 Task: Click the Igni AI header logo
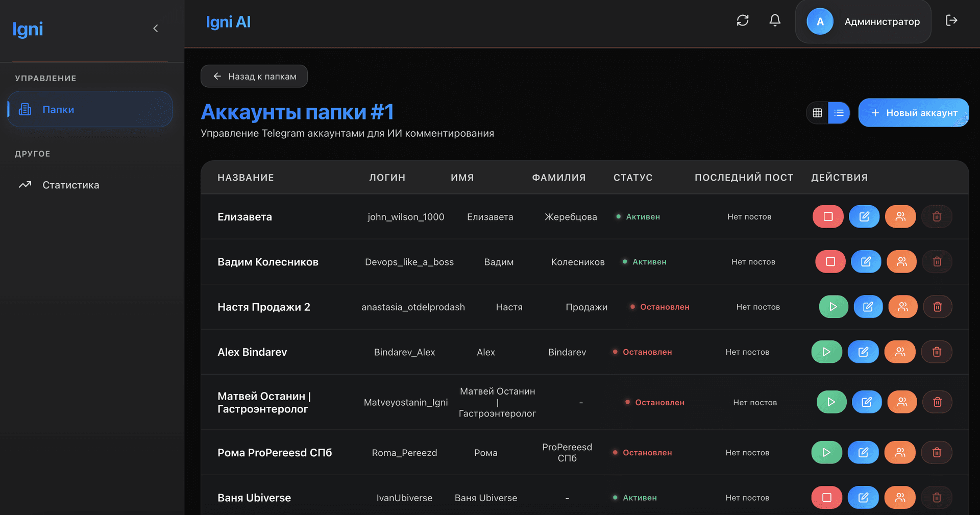pyautogui.click(x=228, y=21)
